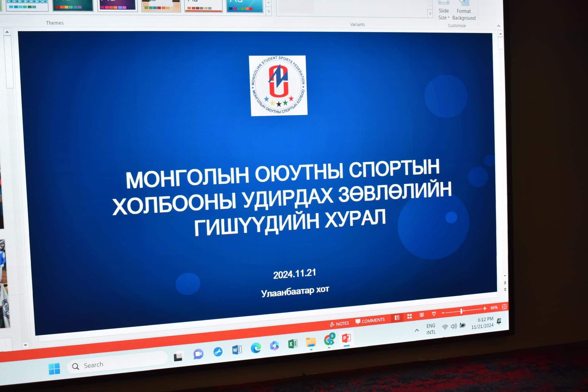Open Excel from the taskbar

click(x=292, y=344)
